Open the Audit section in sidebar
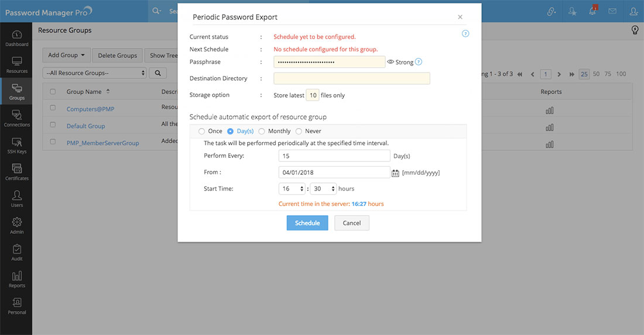The width and height of the screenshot is (644, 335). pos(17,253)
